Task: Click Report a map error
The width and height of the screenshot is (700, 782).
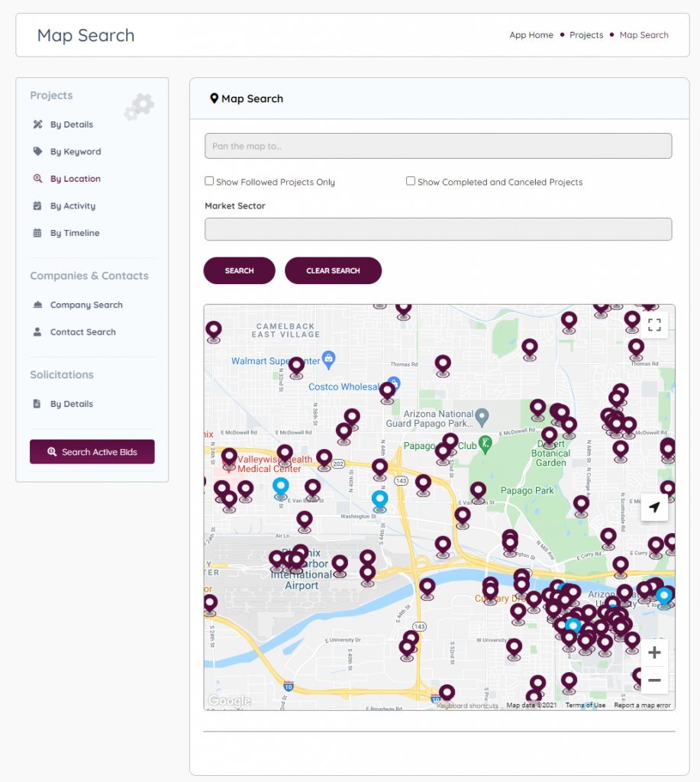Action: coord(642,705)
